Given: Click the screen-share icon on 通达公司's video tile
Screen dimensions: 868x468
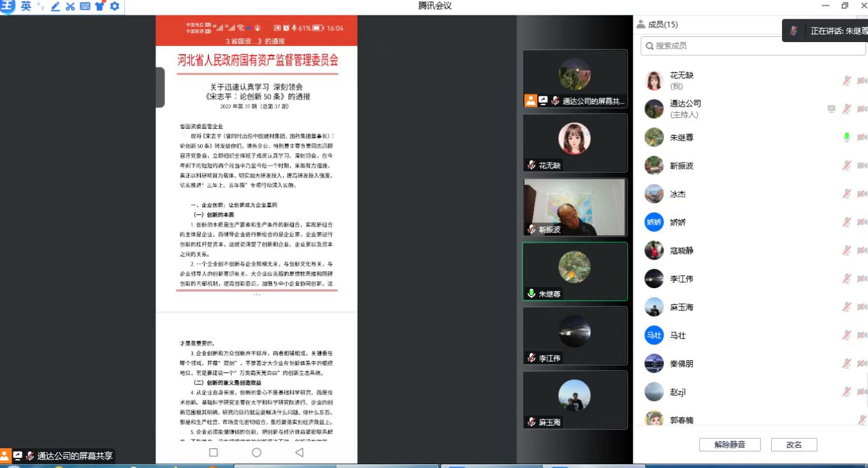Looking at the screenshot, I should (x=543, y=101).
